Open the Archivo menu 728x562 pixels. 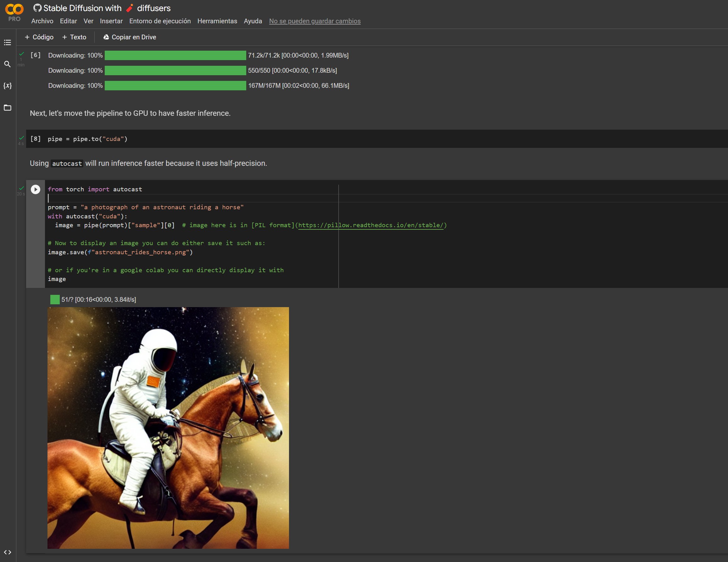pyautogui.click(x=42, y=21)
